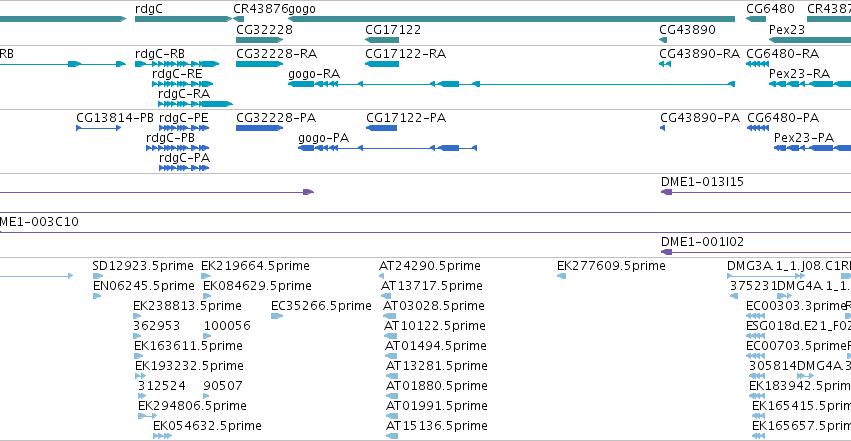Click the 375231 feature label
This screenshot has width=851, height=441.
[x=753, y=286]
